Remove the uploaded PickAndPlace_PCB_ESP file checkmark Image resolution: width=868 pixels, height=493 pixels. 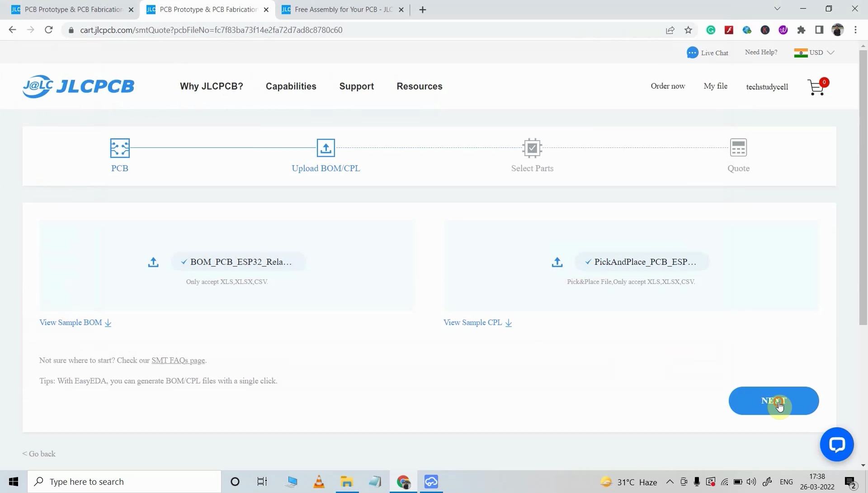pos(588,261)
